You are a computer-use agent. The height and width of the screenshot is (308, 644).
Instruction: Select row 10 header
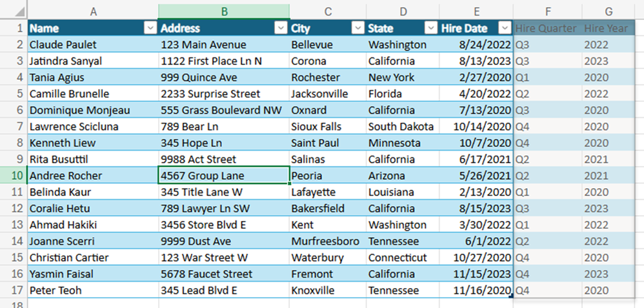pyautogui.click(x=14, y=175)
